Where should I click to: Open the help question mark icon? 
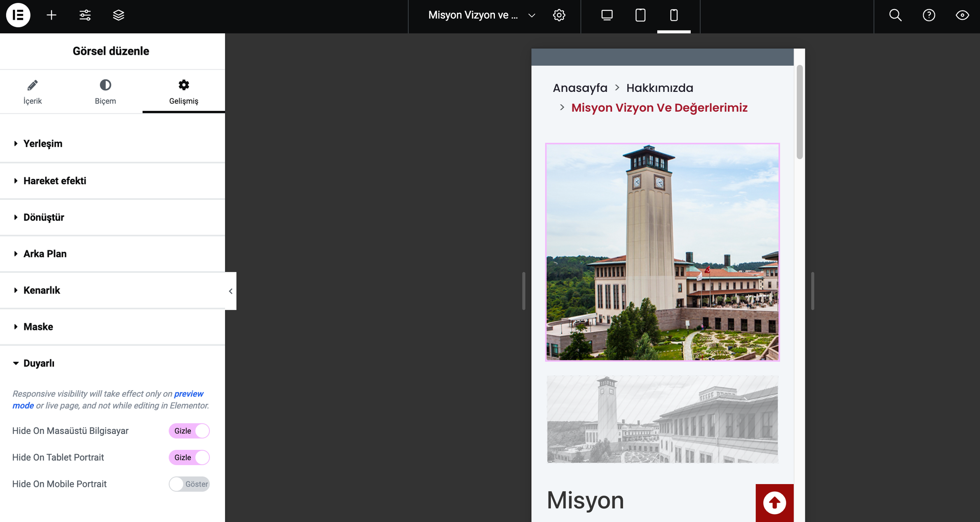coord(928,15)
